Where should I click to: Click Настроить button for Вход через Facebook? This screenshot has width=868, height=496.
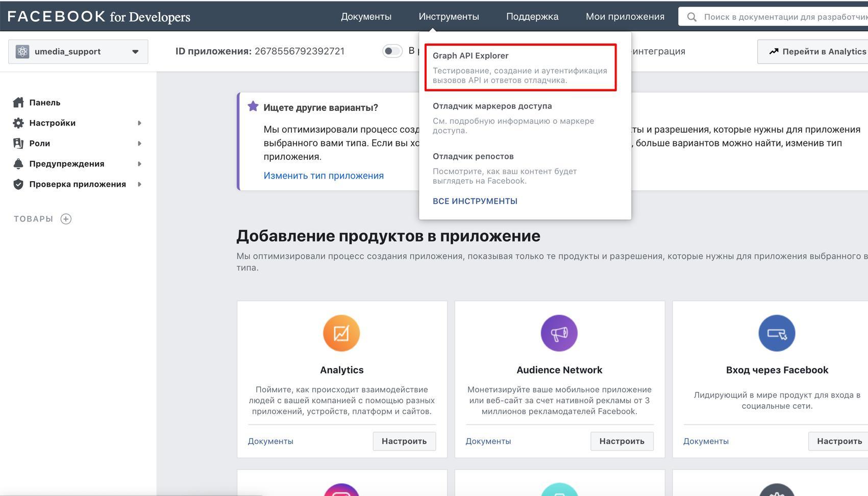coord(839,441)
